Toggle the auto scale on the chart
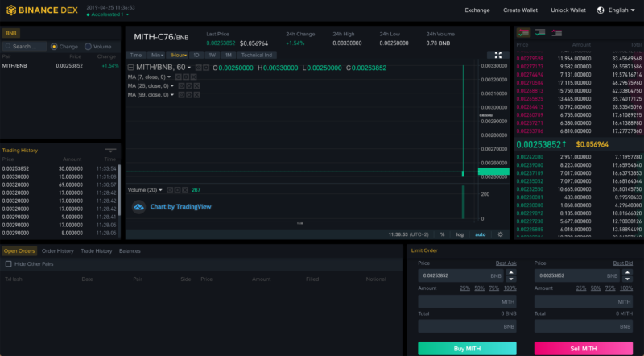The height and width of the screenshot is (356, 644). pyautogui.click(x=480, y=234)
